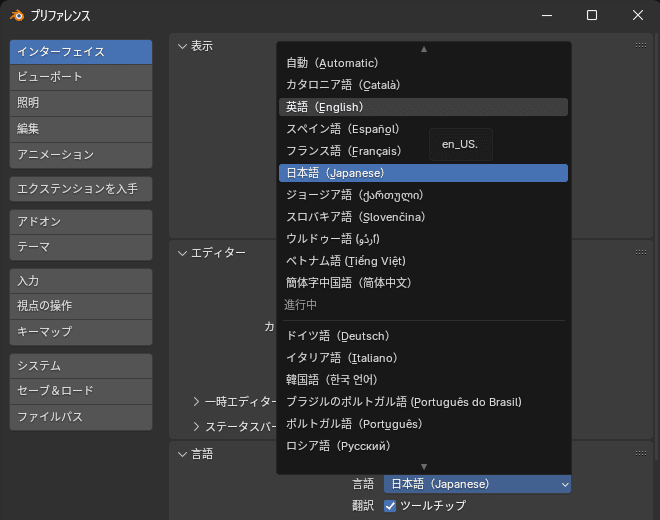Open the 言語 dropdown showing 日本語 (Japanese)
660x520 pixels.
477,484
